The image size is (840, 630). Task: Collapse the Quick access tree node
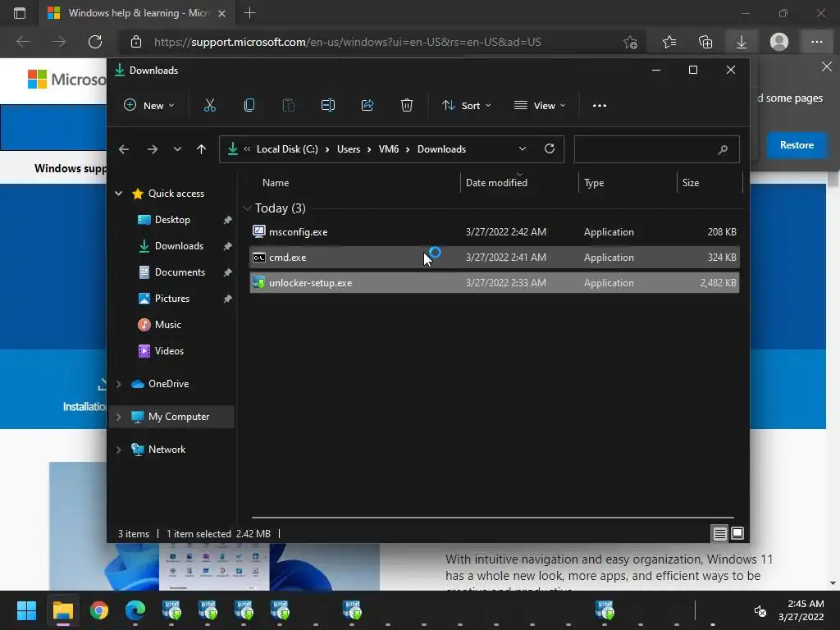click(118, 194)
